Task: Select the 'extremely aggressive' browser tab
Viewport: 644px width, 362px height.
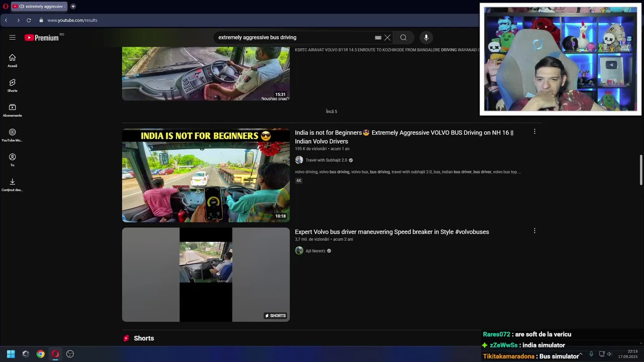Action: (x=39, y=7)
